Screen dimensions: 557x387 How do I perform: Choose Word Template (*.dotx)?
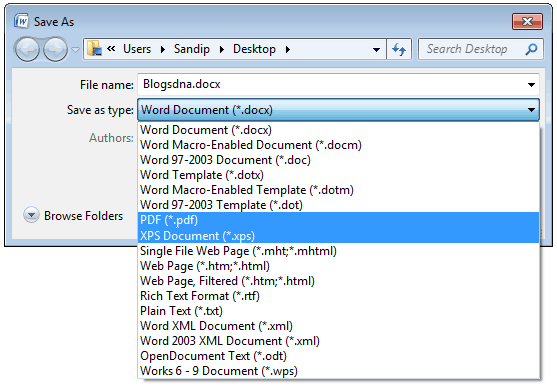coord(338,175)
